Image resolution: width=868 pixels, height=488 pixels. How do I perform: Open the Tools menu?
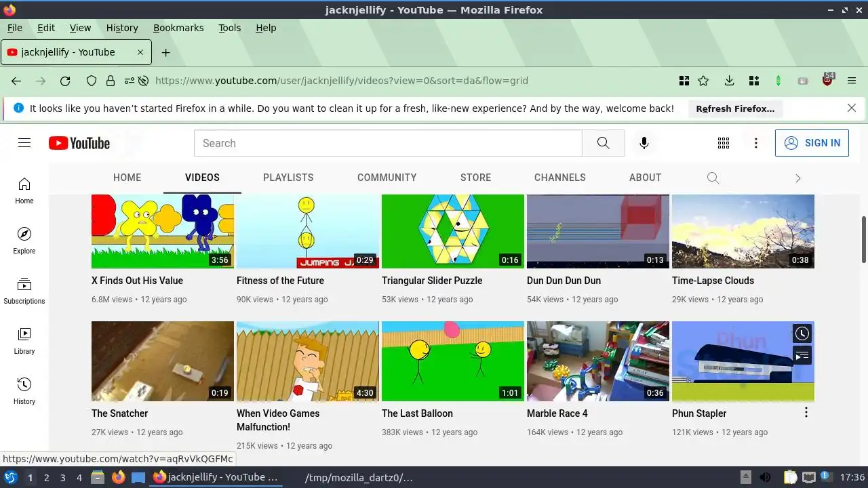229,28
